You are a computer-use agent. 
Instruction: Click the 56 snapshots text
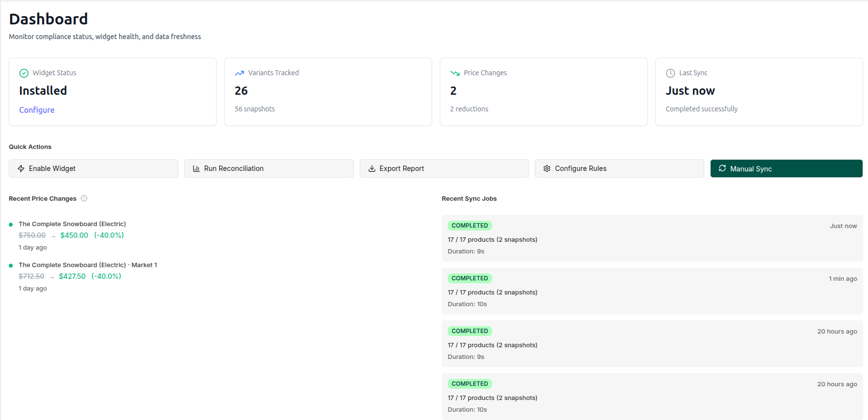click(x=255, y=109)
